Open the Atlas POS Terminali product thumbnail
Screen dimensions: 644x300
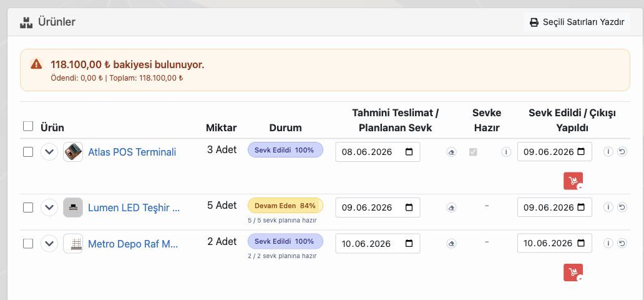pos(73,152)
